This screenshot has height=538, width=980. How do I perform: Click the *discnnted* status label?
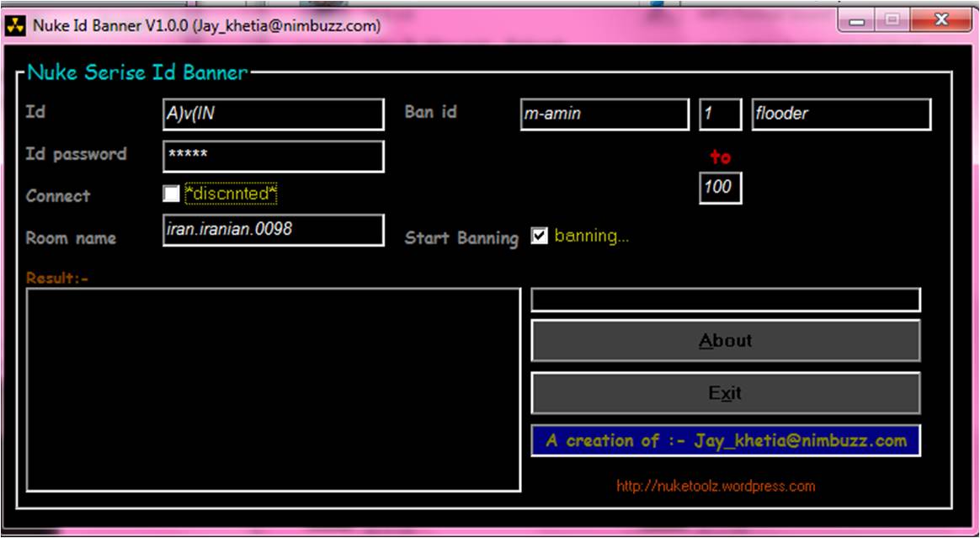231,194
